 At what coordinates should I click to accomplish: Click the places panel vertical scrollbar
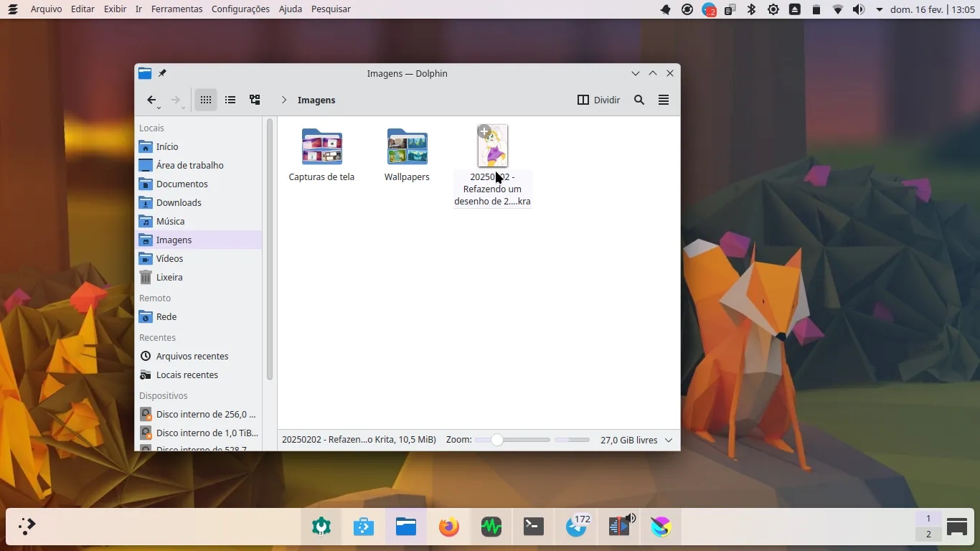[270, 250]
